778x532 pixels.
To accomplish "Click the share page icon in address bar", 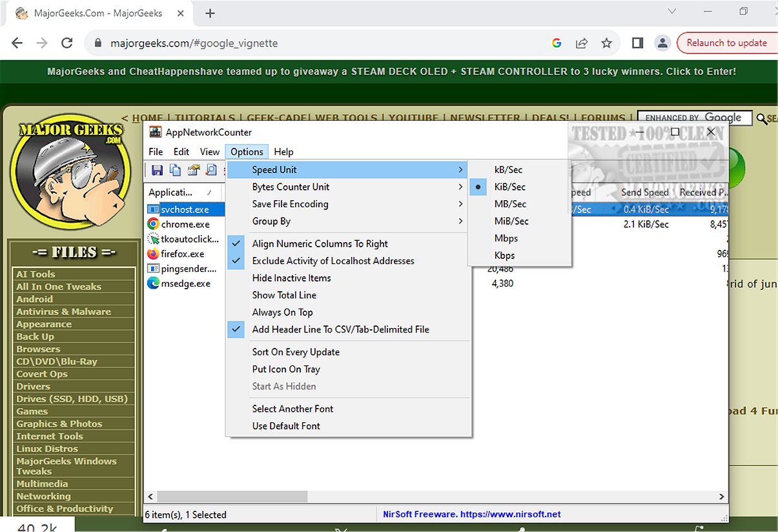I will [x=582, y=43].
